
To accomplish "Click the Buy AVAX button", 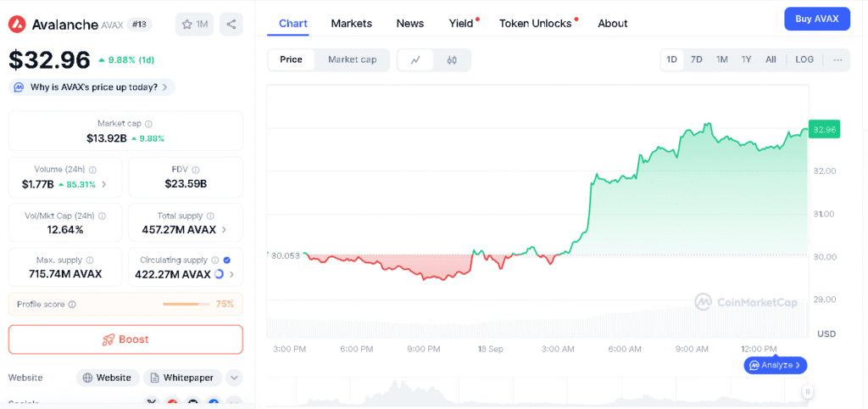I will pyautogui.click(x=817, y=19).
